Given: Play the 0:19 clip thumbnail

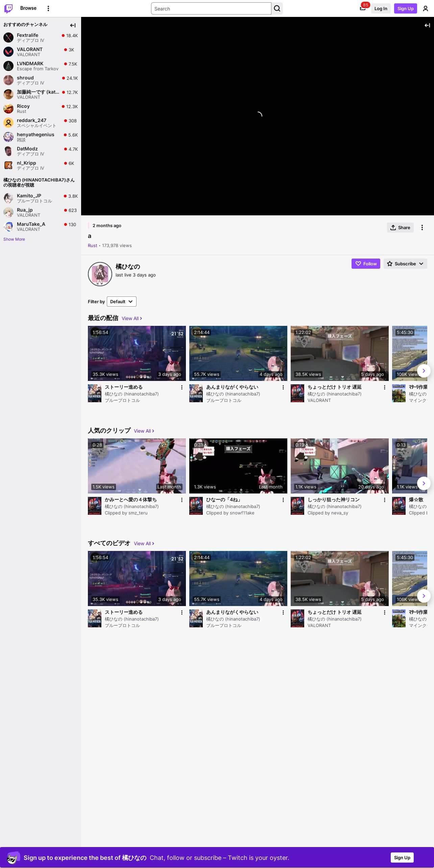Looking at the screenshot, I should point(340,466).
